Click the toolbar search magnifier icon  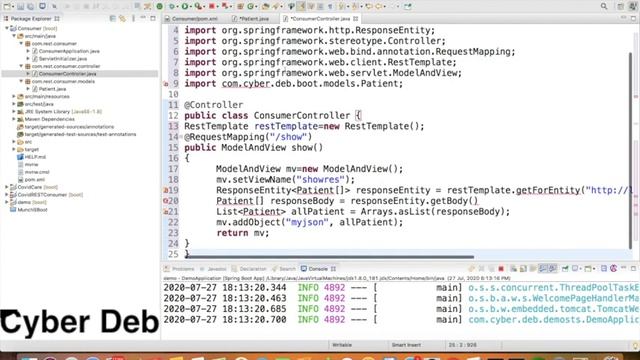pyautogui.click(x=604, y=6)
